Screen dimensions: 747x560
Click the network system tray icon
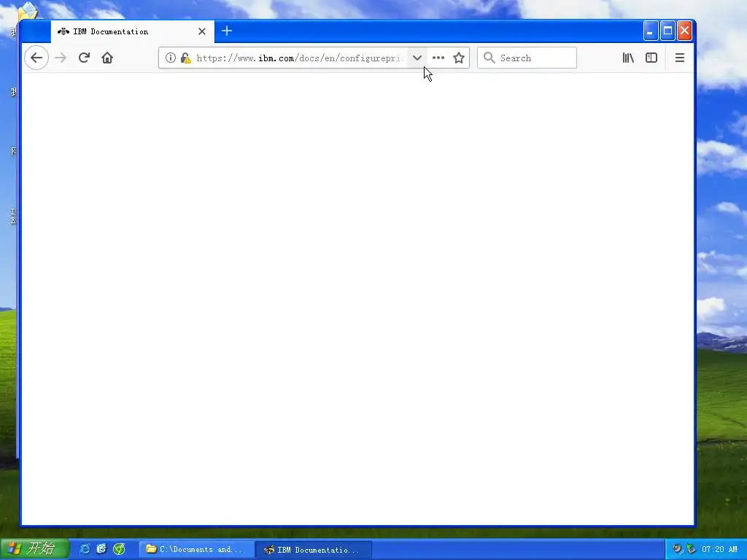pyautogui.click(x=691, y=549)
